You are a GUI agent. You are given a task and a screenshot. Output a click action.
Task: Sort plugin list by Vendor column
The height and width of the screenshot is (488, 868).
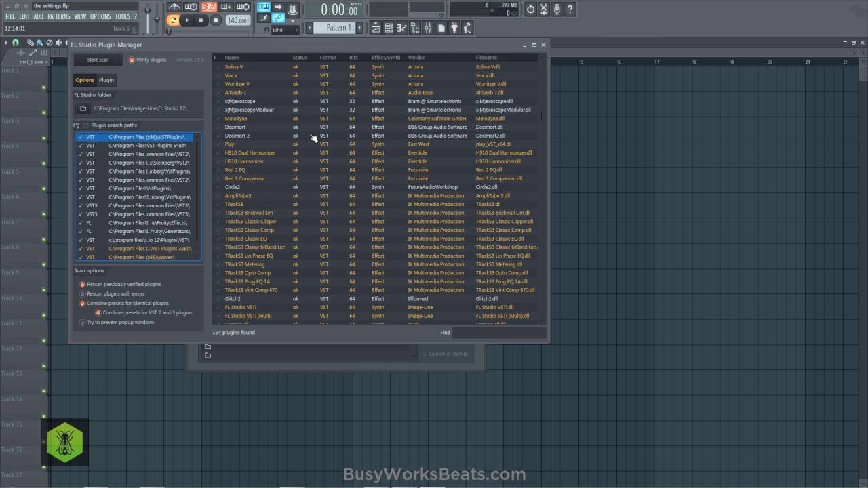(x=416, y=58)
